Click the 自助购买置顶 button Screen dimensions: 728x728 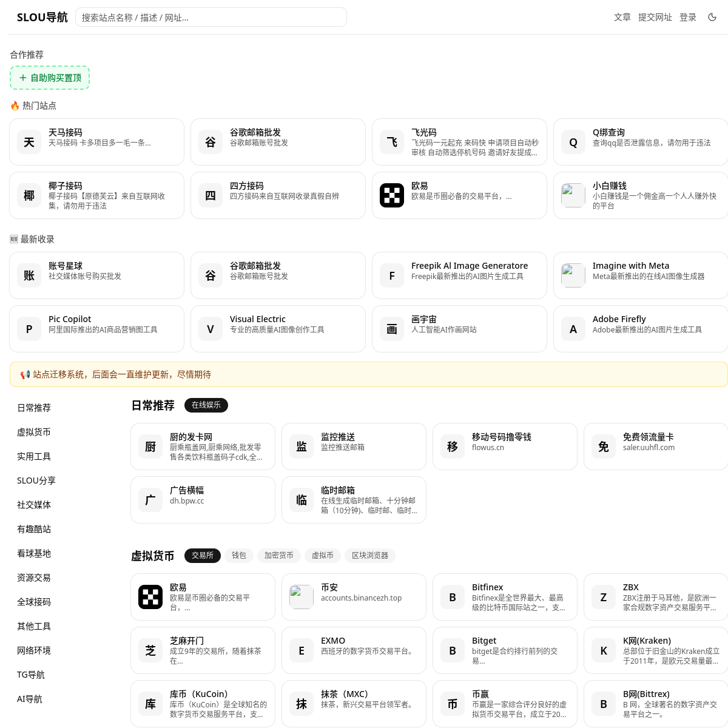point(50,78)
